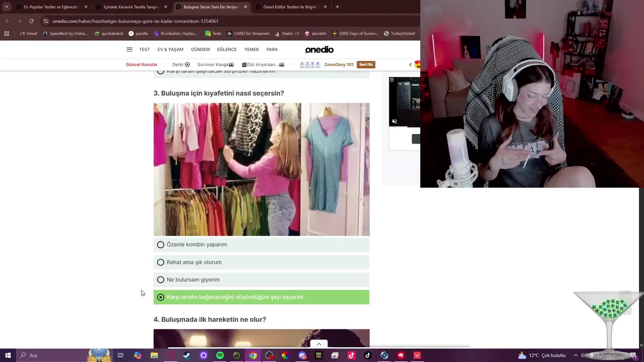Open the weather widget showing 12°C
The image size is (644, 362).
[542, 355]
